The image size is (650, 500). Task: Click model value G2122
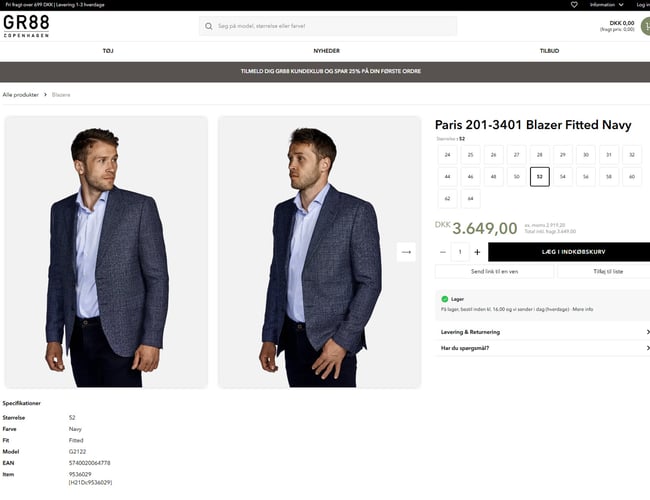[x=78, y=451]
